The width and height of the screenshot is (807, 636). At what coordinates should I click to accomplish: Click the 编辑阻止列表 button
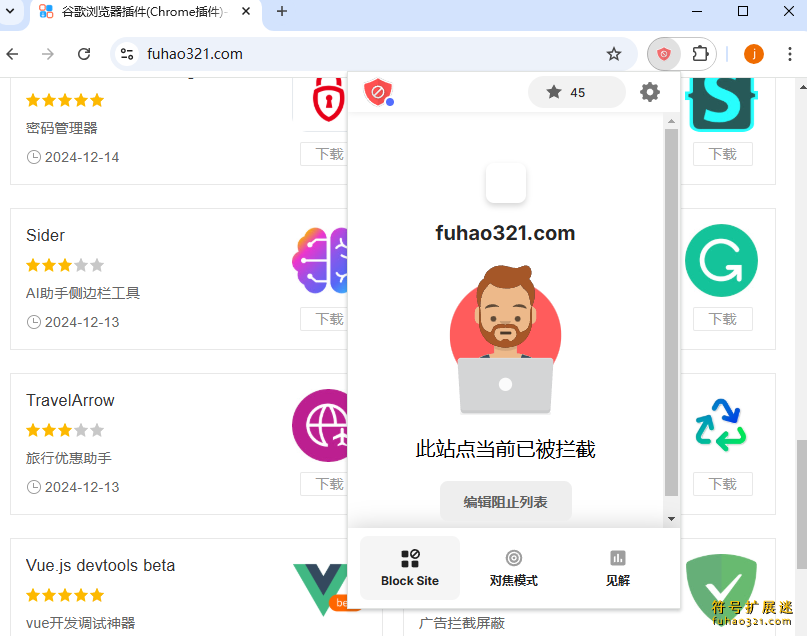pos(505,501)
